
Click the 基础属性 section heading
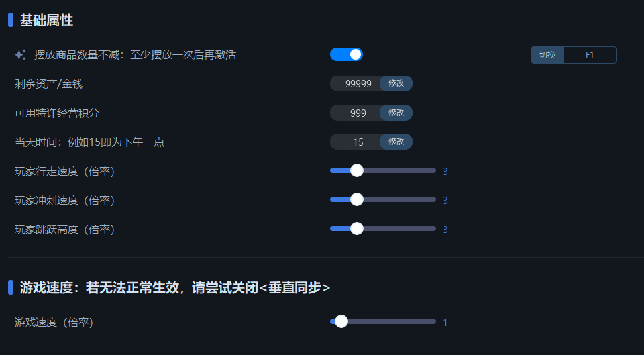click(x=46, y=20)
